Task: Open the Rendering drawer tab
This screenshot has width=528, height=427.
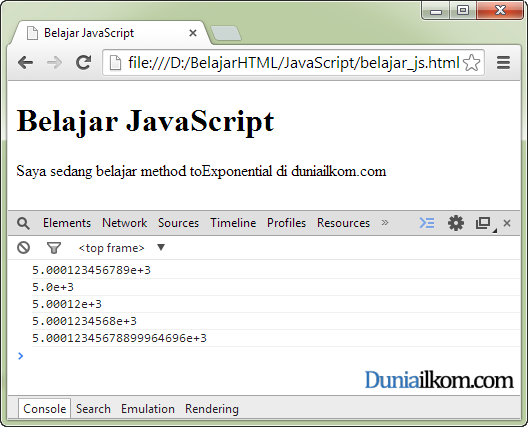Action: (212, 409)
